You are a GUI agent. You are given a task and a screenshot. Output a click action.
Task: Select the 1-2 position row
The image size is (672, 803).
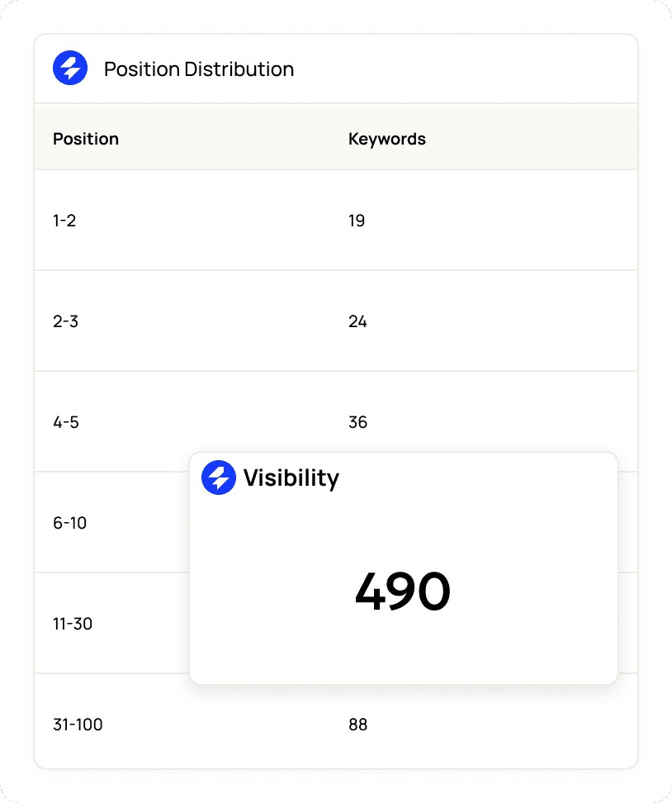[x=65, y=221]
